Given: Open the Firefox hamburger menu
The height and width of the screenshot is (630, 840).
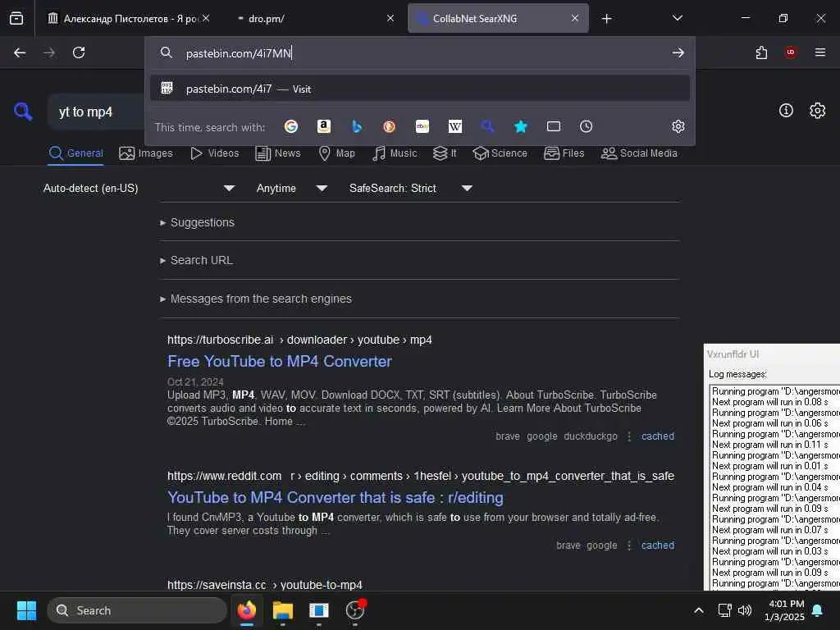Looking at the screenshot, I should click(820, 52).
